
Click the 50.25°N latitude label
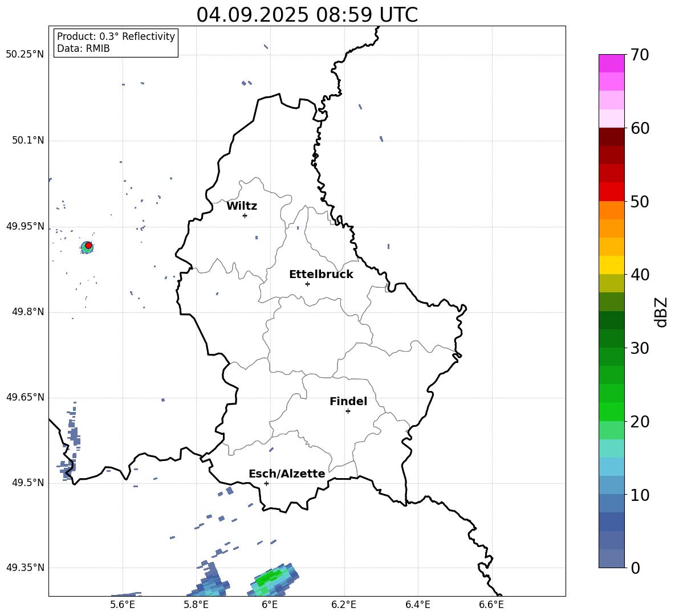25,55
